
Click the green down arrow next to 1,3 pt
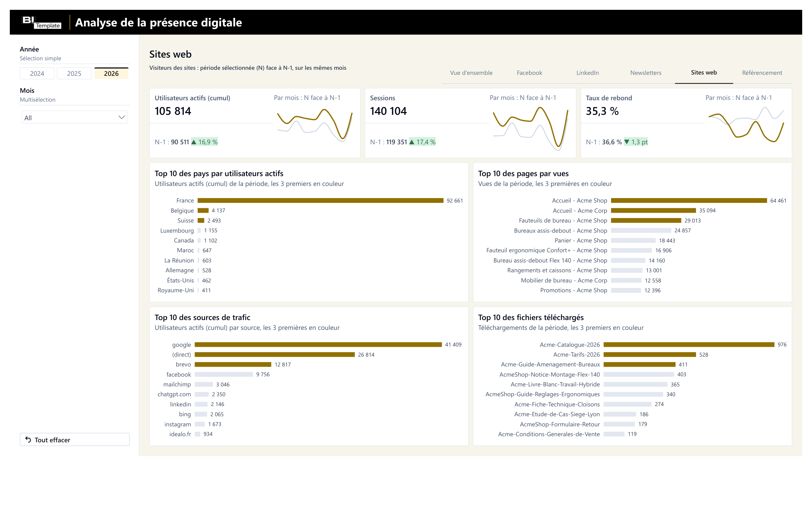pyautogui.click(x=627, y=142)
